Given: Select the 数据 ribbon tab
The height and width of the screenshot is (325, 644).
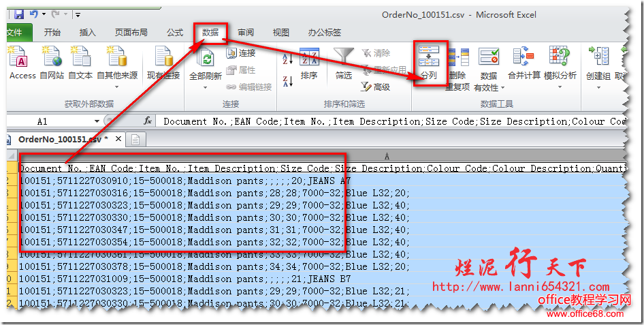Looking at the screenshot, I should pyautogui.click(x=210, y=33).
